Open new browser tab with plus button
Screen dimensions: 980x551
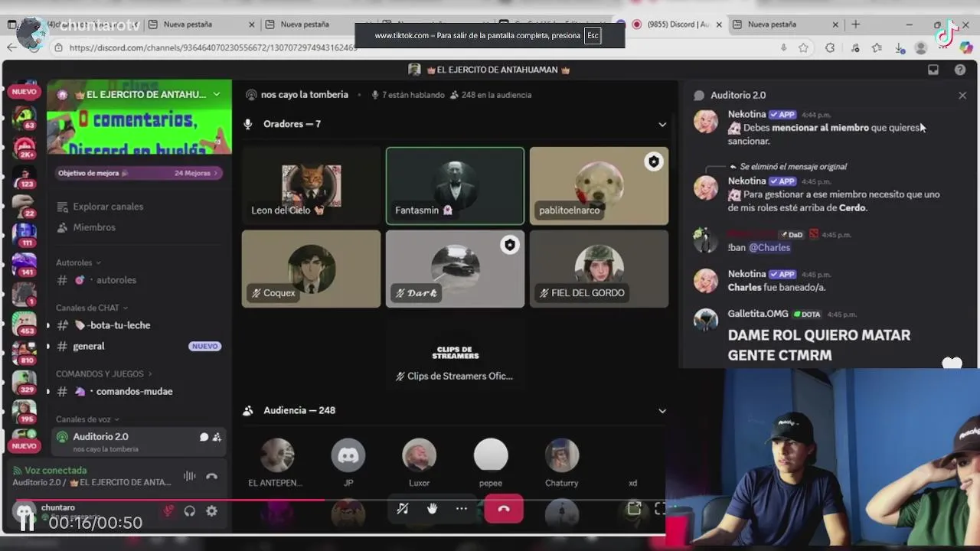pos(856,24)
